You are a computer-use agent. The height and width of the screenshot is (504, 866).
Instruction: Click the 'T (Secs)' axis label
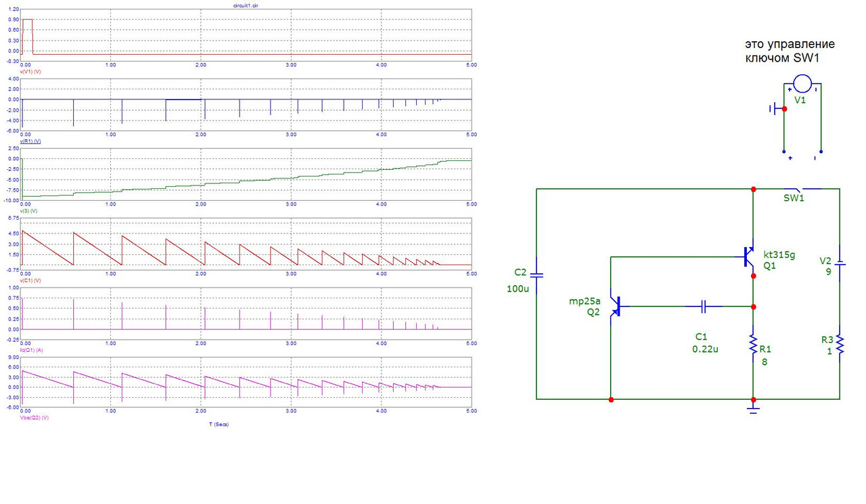pos(219,424)
